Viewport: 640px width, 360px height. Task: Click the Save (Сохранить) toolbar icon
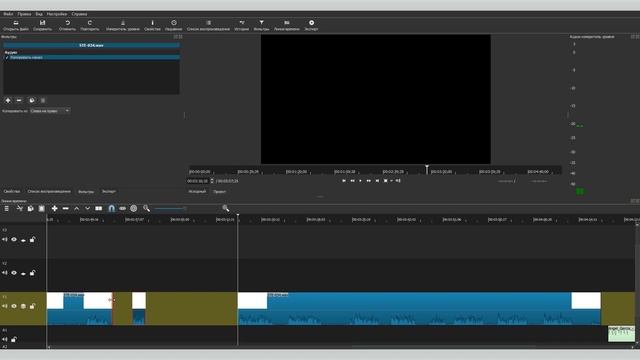tap(42, 23)
